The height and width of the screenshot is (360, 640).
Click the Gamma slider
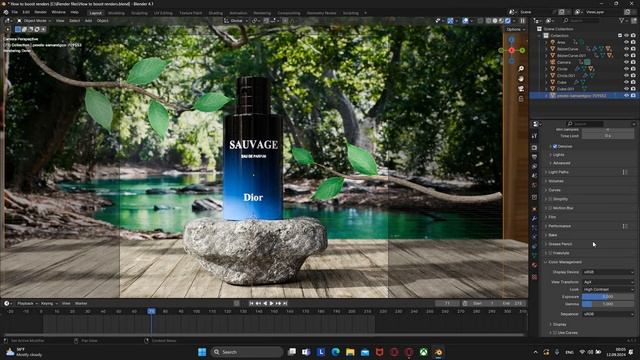point(608,304)
